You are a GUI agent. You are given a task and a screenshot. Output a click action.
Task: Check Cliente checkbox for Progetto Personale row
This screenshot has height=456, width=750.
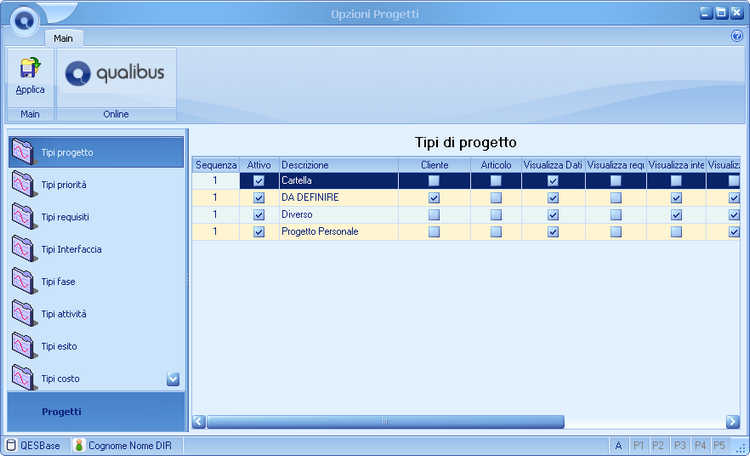tap(434, 232)
